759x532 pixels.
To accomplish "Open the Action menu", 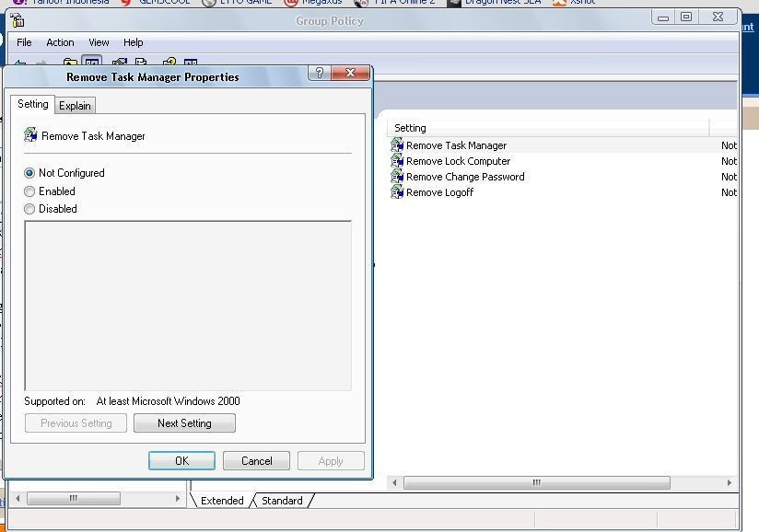I will point(60,42).
